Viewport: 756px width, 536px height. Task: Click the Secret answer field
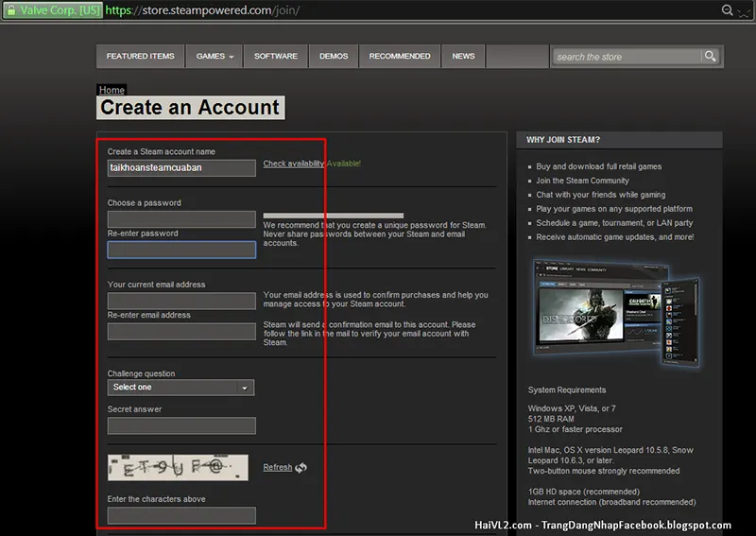click(181, 426)
